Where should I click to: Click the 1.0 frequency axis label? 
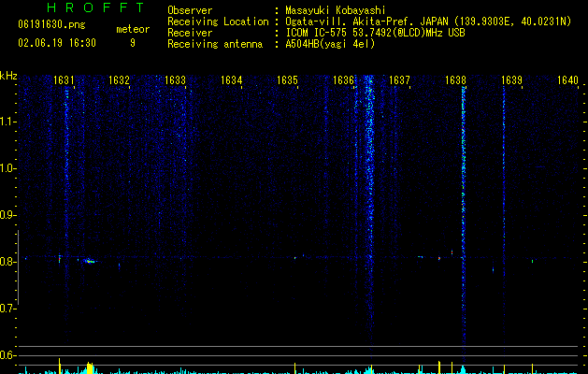coord(8,168)
